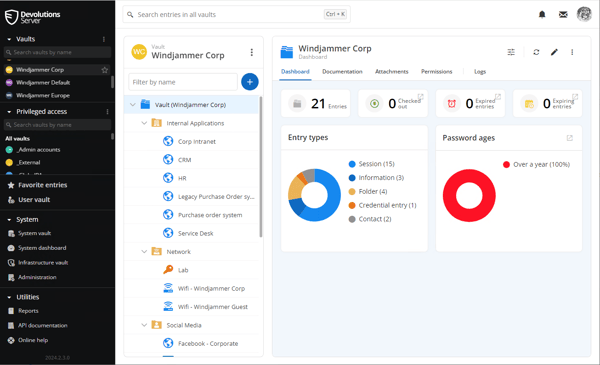Open Privileged access options menu
The height and width of the screenshot is (365, 600).
(x=107, y=112)
